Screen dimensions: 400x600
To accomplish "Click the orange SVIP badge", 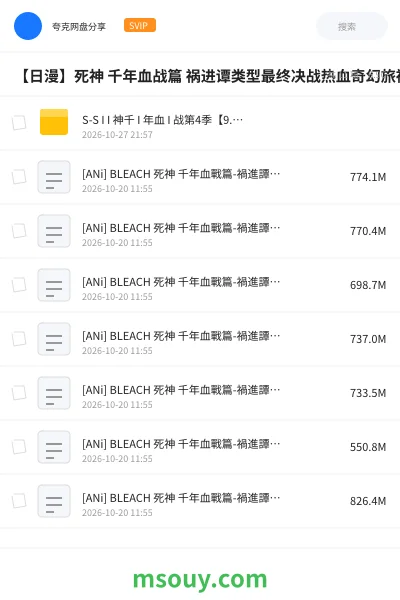I will pos(140,25).
